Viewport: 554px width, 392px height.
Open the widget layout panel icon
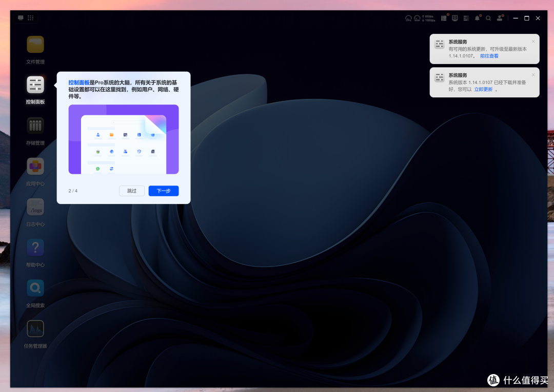(444, 18)
